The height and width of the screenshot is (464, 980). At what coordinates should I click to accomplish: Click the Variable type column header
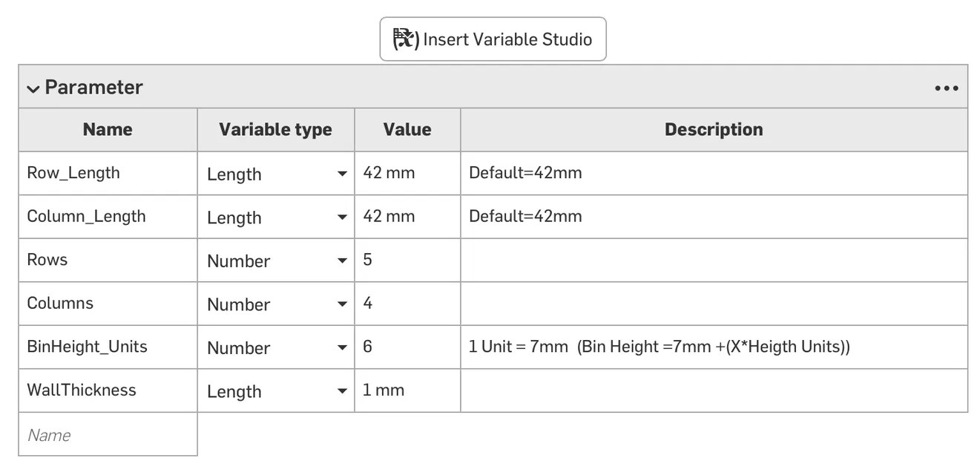point(275,129)
